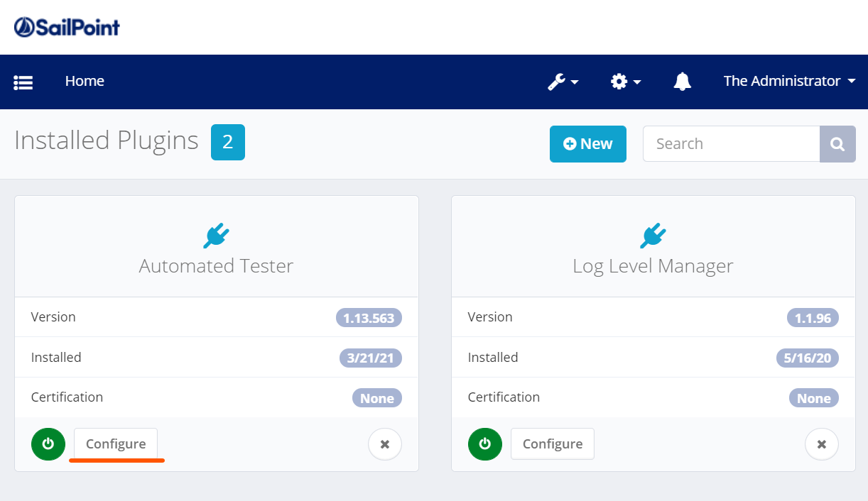Image resolution: width=868 pixels, height=501 pixels.
Task: Click Log Level Manager Certification None badge
Action: click(x=814, y=398)
